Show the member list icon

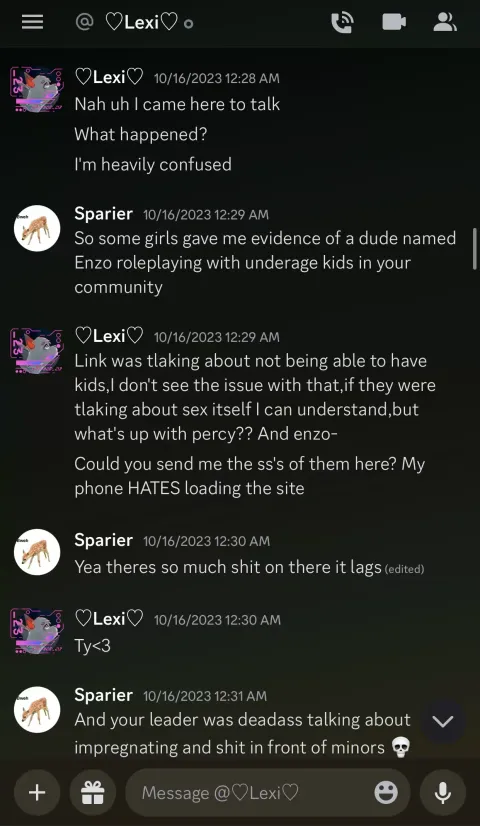point(445,22)
